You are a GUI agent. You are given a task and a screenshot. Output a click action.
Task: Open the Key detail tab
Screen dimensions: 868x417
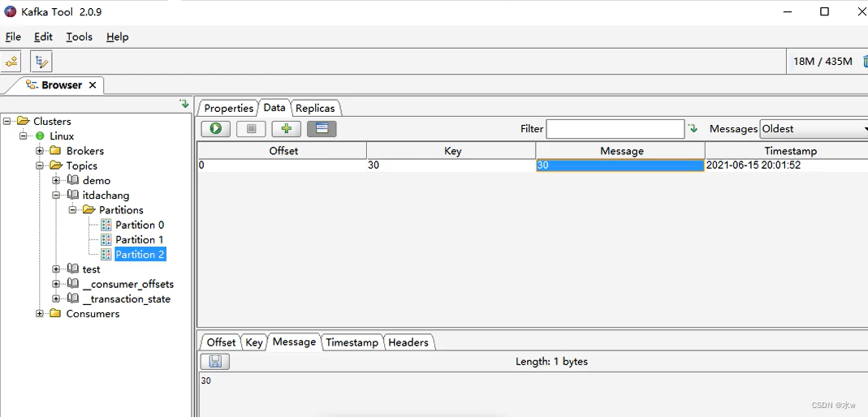tap(254, 342)
